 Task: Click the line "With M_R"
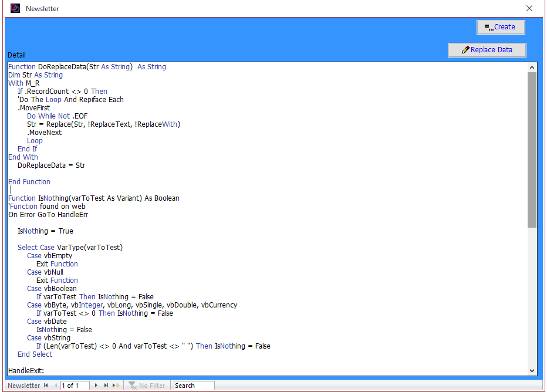23,83
